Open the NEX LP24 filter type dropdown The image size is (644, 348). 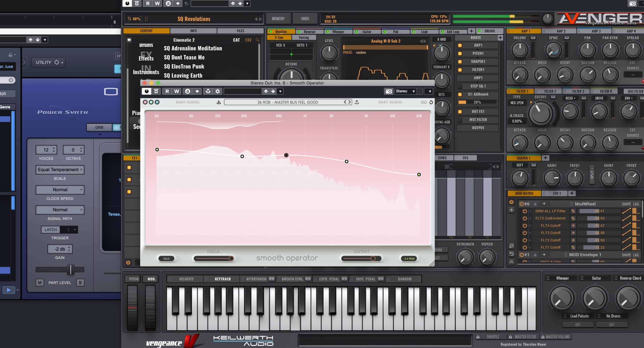[517, 103]
